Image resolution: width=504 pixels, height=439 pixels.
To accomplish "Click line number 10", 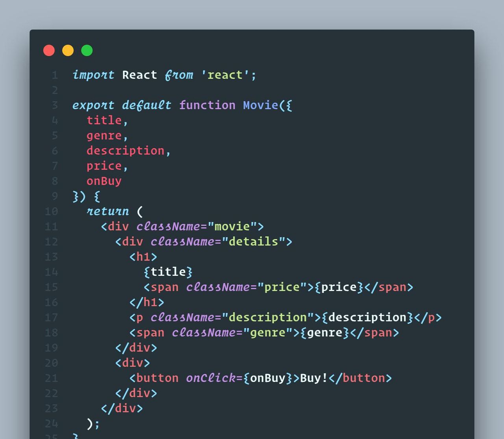I will coord(51,212).
